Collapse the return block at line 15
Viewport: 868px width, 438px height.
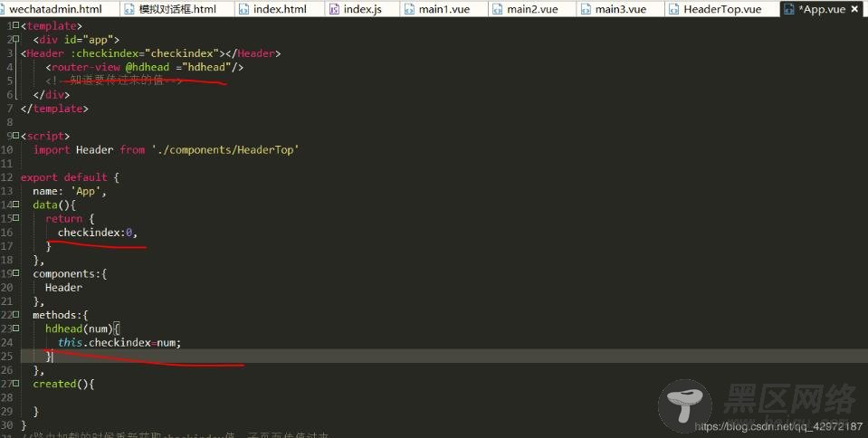[15, 218]
